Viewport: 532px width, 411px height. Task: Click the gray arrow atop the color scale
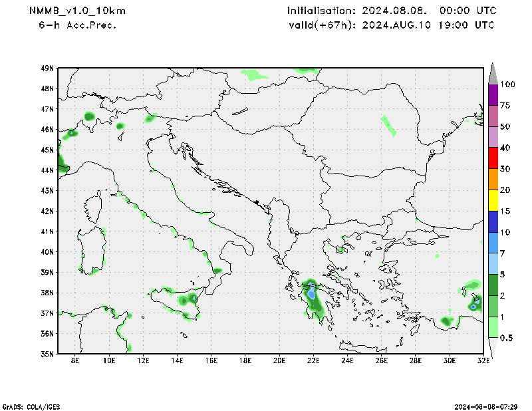[x=493, y=72]
